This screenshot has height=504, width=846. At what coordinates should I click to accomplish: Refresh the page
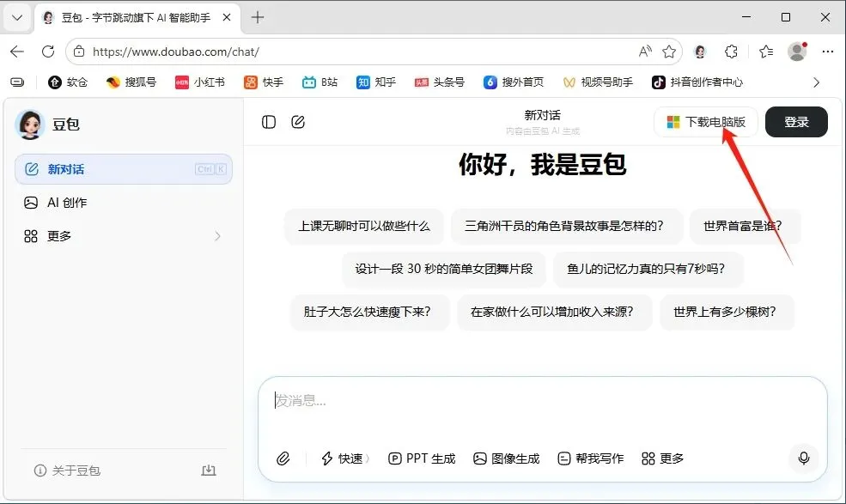(x=48, y=52)
